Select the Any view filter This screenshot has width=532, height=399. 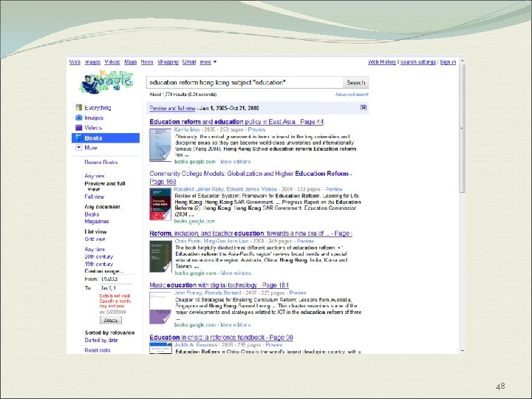pyautogui.click(x=95, y=176)
